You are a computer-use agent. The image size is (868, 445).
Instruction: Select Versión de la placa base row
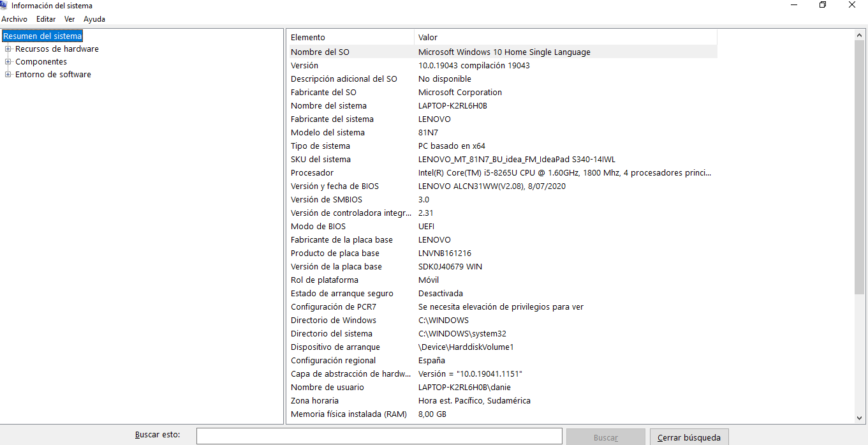503,267
